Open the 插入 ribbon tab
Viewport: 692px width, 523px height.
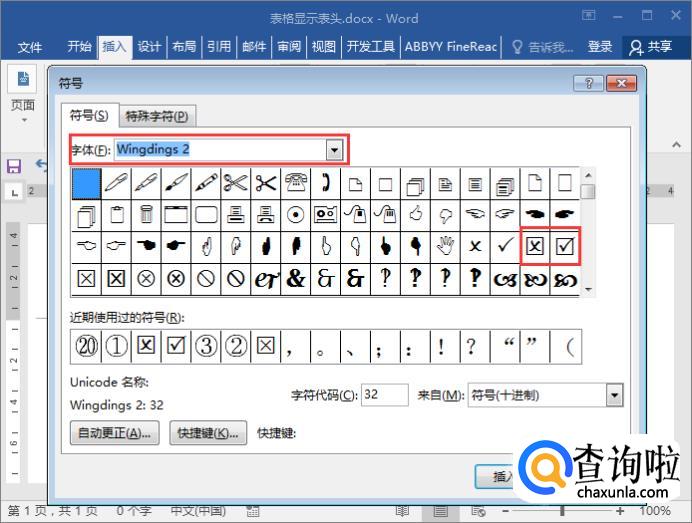[114, 46]
